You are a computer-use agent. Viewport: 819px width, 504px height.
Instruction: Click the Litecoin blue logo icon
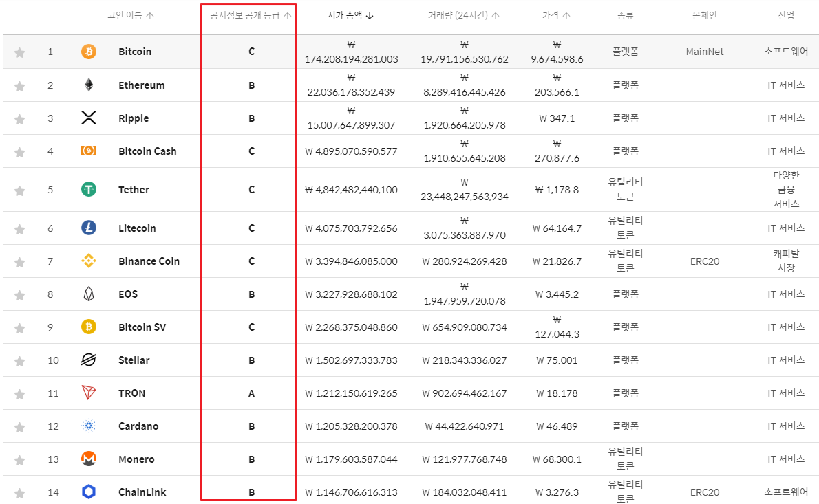point(89,228)
